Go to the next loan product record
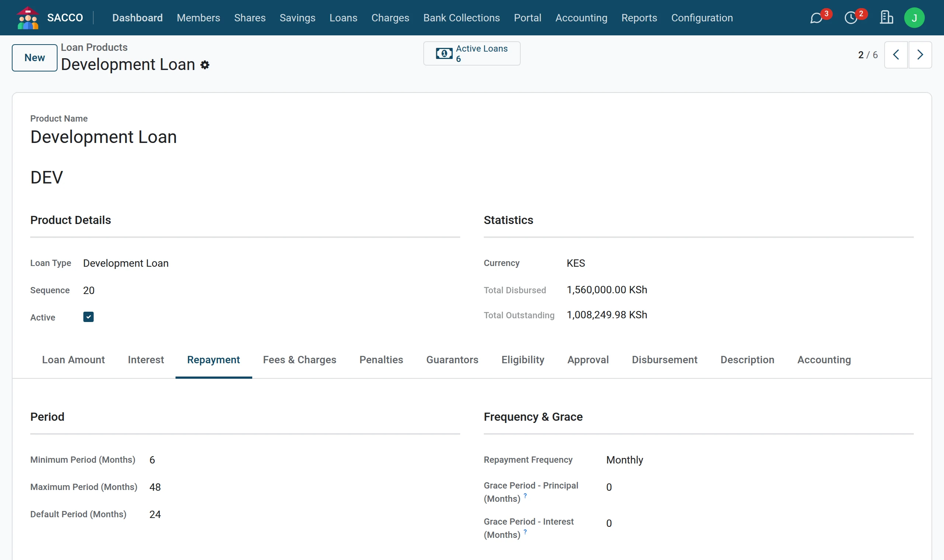The image size is (944, 560). (920, 55)
